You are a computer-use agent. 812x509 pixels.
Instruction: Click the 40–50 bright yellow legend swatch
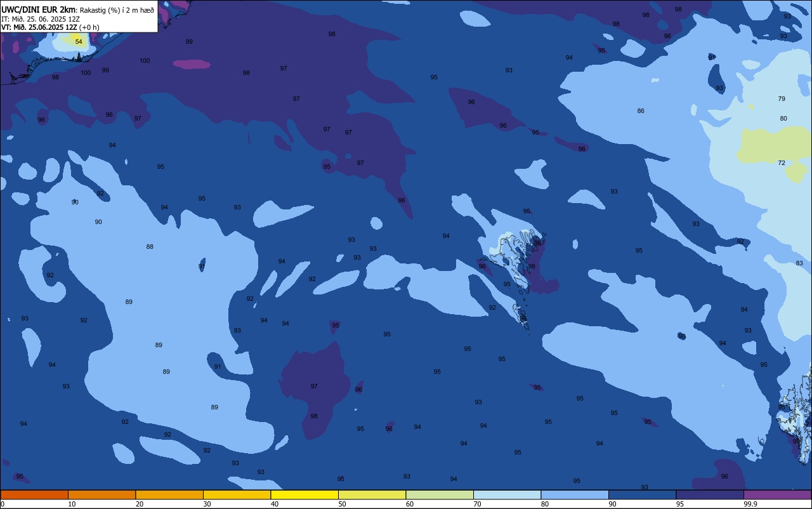coord(304,494)
